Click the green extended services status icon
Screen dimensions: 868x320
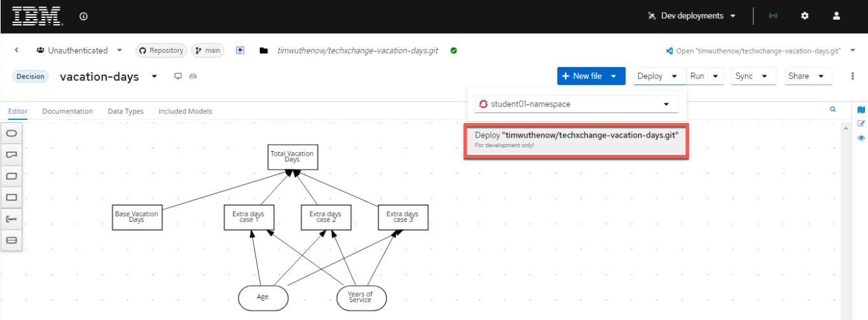point(773,16)
